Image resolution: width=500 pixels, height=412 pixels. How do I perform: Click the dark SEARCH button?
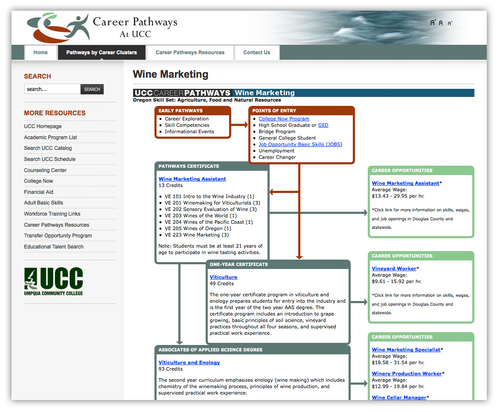[x=92, y=89]
